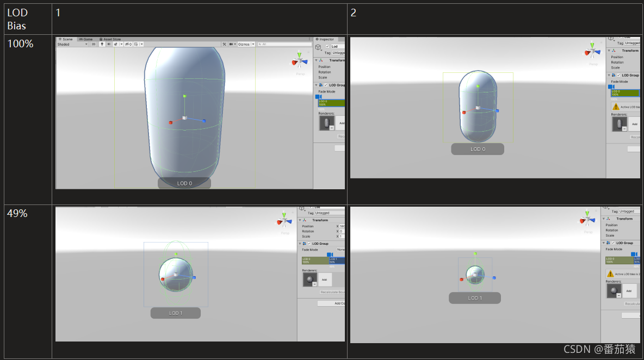Remove renderer with minus in 100% bias-1 screenshot
The width and height of the screenshot is (644, 360).
(x=332, y=128)
